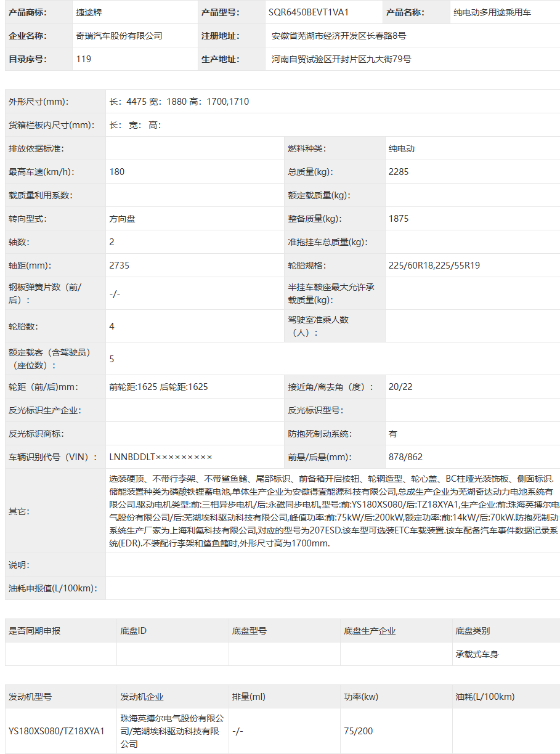Image resolution: width=560 pixels, height=754 pixels.
Task: Click the 产品商标 label
Action: [27, 12]
